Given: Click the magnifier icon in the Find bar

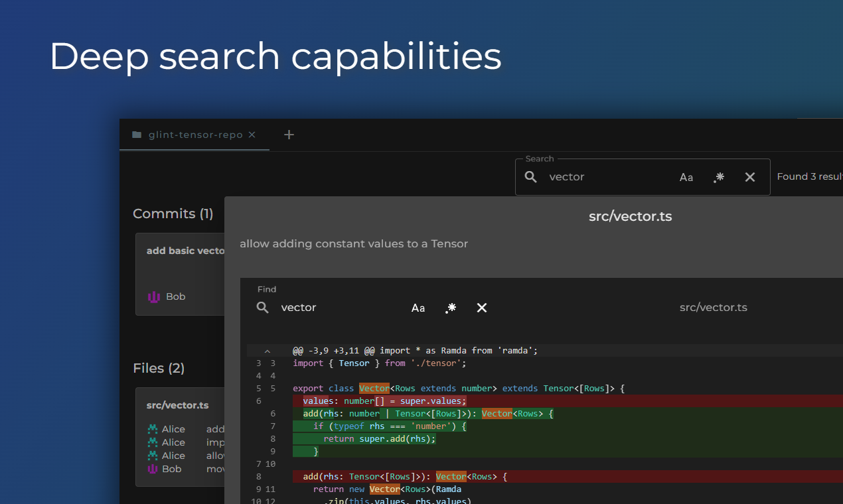Looking at the screenshot, I should (x=263, y=307).
